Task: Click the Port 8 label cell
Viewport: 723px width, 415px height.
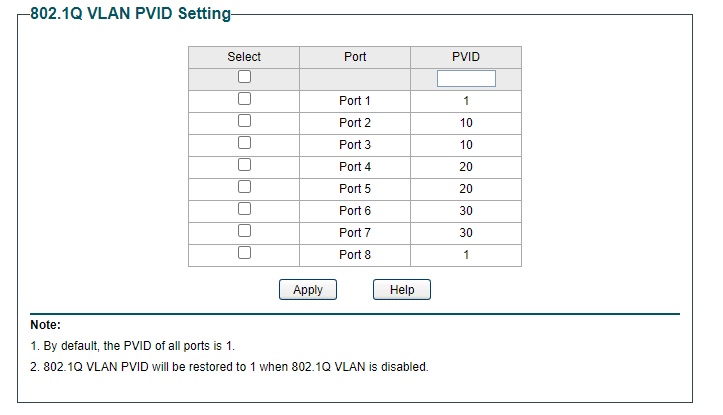Action: pyautogui.click(x=355, y=255)
